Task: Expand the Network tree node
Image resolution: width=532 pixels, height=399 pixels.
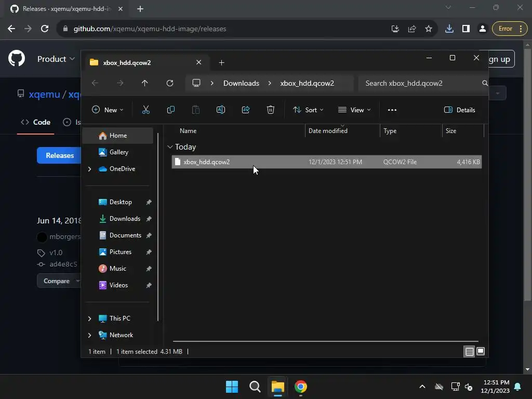Action: point(89,335)
